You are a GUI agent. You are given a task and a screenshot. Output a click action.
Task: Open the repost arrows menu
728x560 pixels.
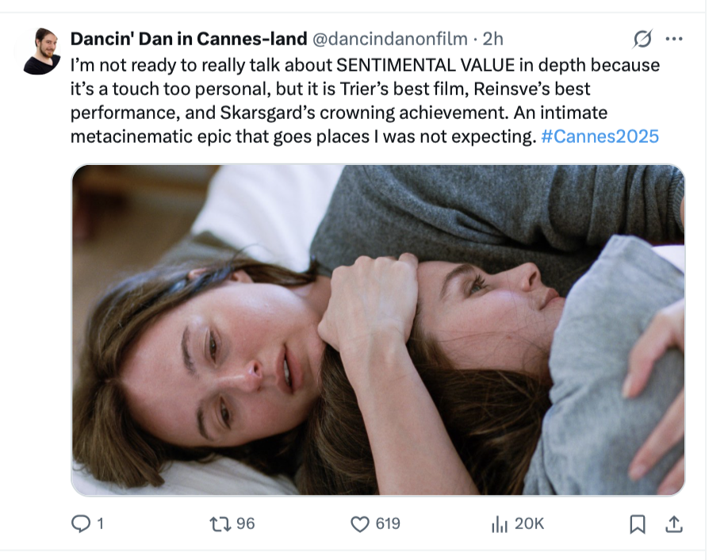219,524
